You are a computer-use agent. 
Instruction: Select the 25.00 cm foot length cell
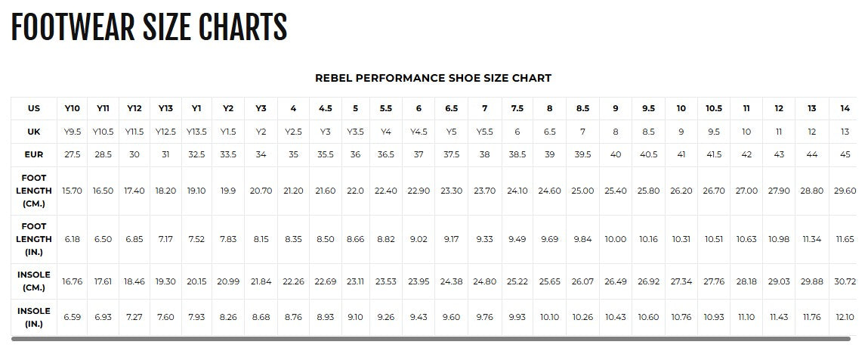[x=582, y=191]
